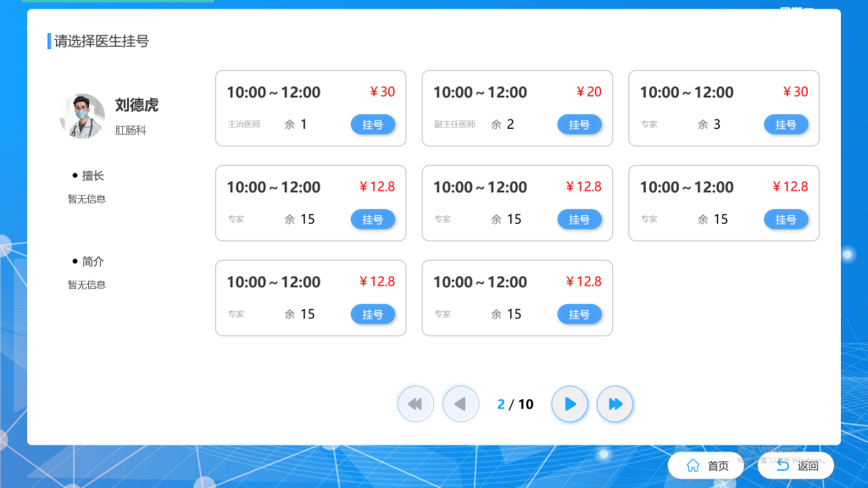Register for the ¥30 主治医师 slot

[x=373, y=125]
